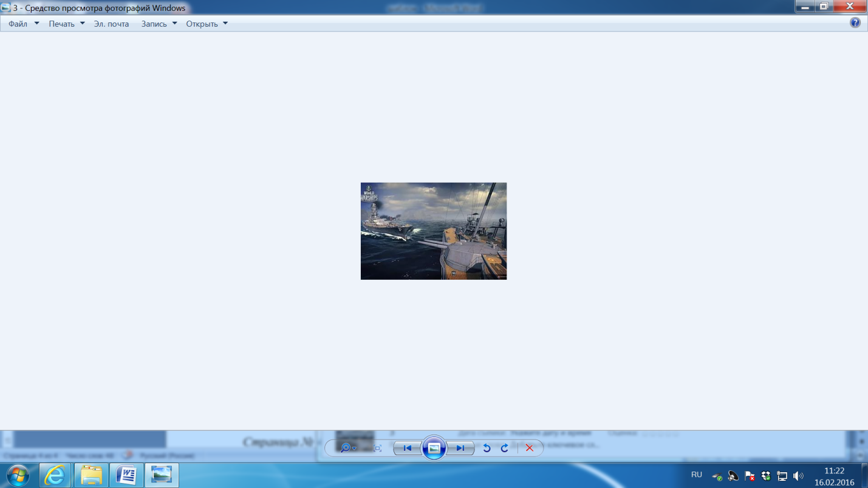Viewport: 868px width, 488px height.
Task: Expand the Файл dropdown arrow
Action: pos(36,24)
